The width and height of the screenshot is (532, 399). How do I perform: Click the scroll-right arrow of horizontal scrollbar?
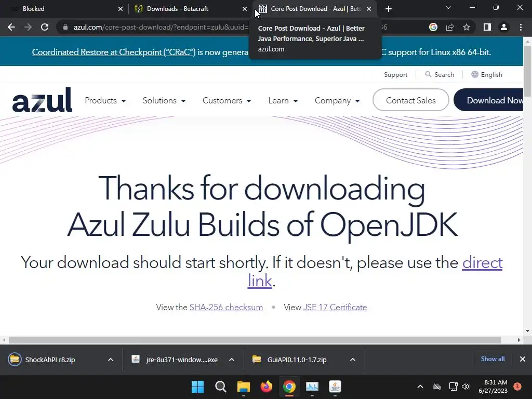coord(519,340)
